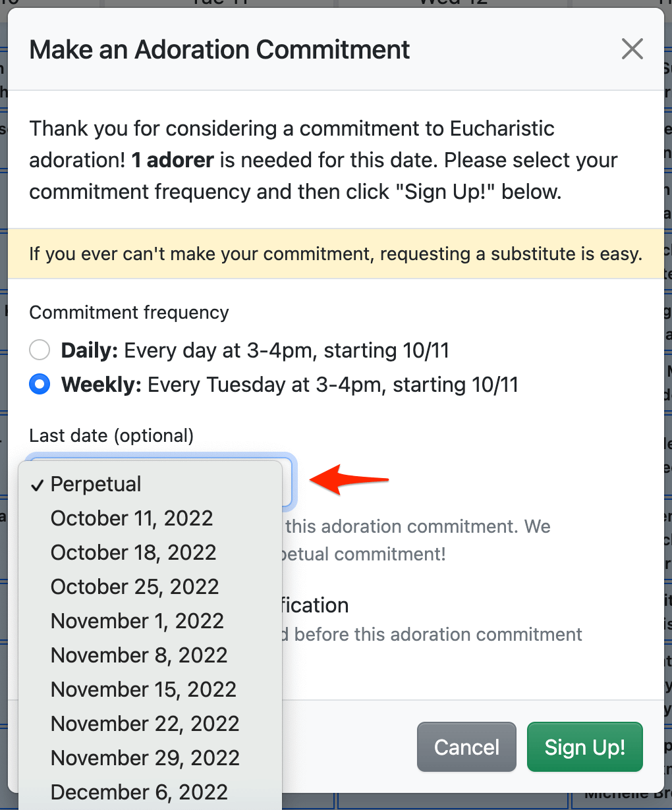Screen dimensions: 672x810
Task: Pick October 18, 2022 option
Action: pos(133,553)
